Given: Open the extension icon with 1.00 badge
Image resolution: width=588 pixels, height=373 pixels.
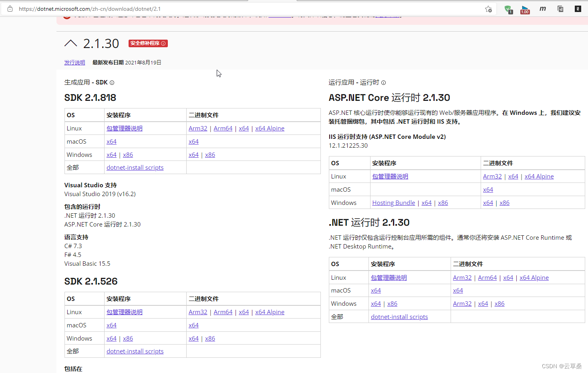Looking at the screenshot, I should click(525, 9).
